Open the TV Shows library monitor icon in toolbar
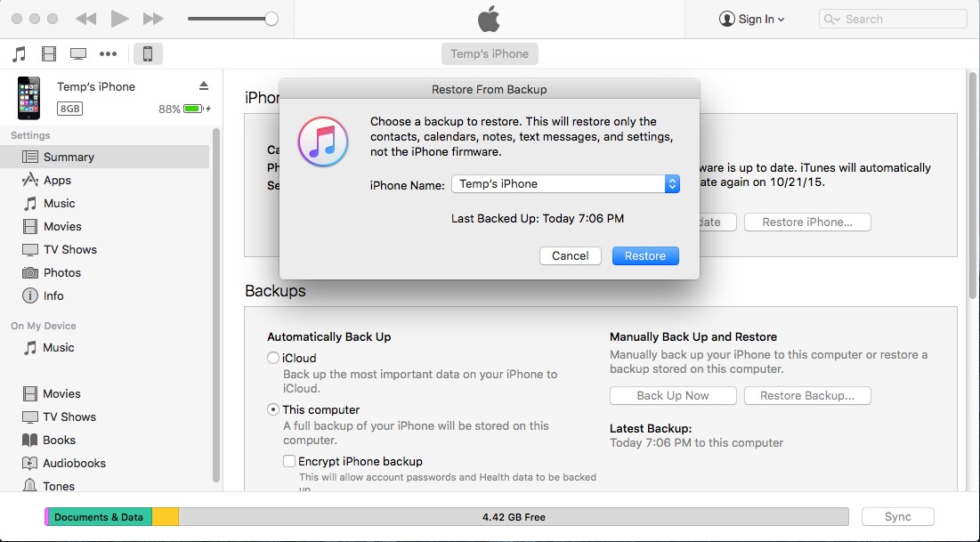Viewport: 980px width, 542px height. [x=78, y=53]
